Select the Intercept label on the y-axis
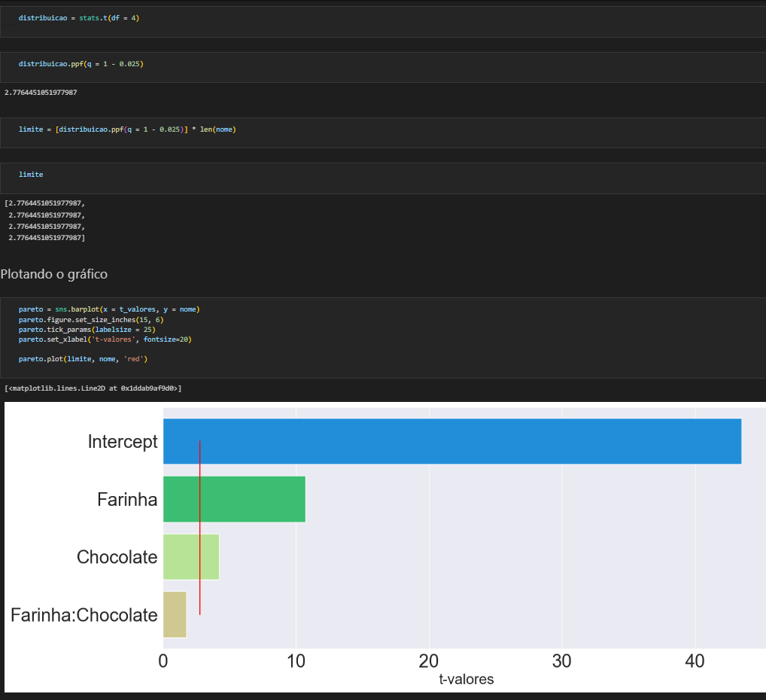 [123, 441]
